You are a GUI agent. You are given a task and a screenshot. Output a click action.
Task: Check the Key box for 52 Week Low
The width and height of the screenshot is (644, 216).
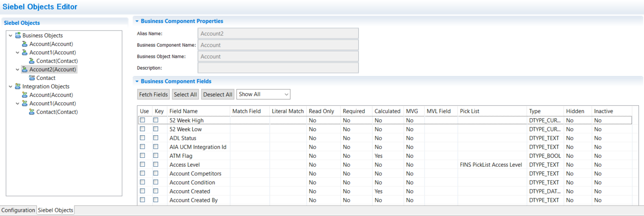point(156,129)
